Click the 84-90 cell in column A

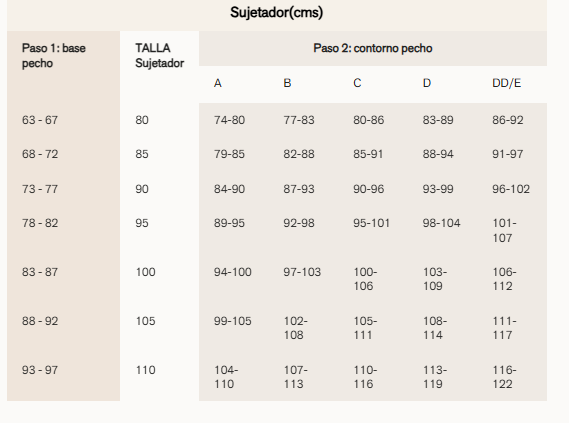229,189
